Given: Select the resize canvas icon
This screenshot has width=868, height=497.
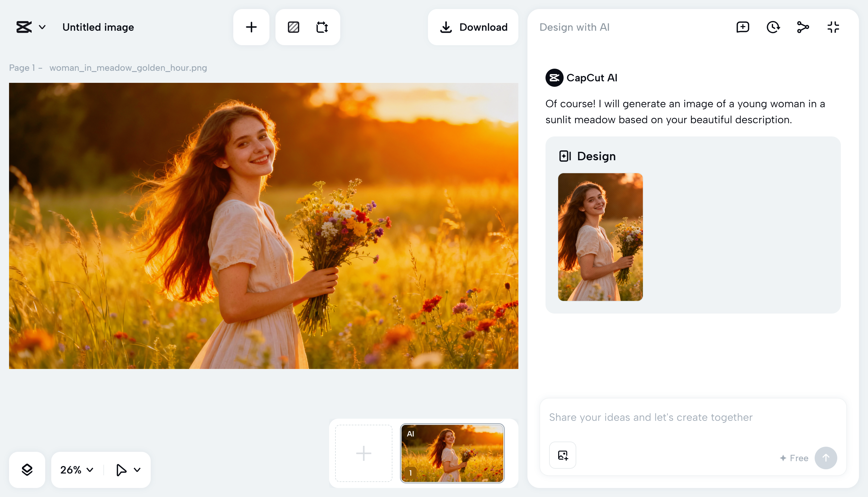Looking at the screenshot, I should [x=322, y=27].
